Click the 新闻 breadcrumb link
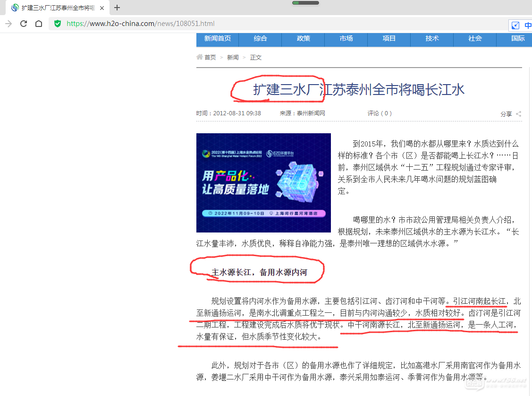 point(233,57)
